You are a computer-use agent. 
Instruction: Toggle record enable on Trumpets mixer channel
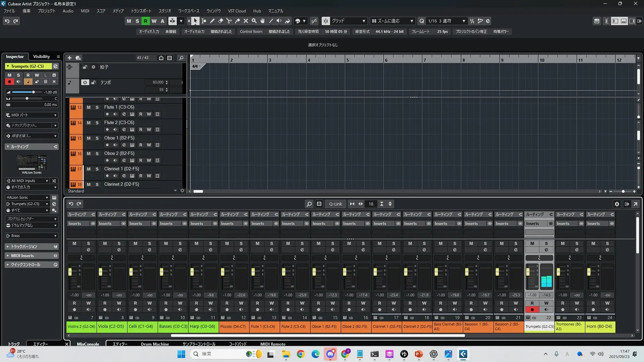coord(532,310)
